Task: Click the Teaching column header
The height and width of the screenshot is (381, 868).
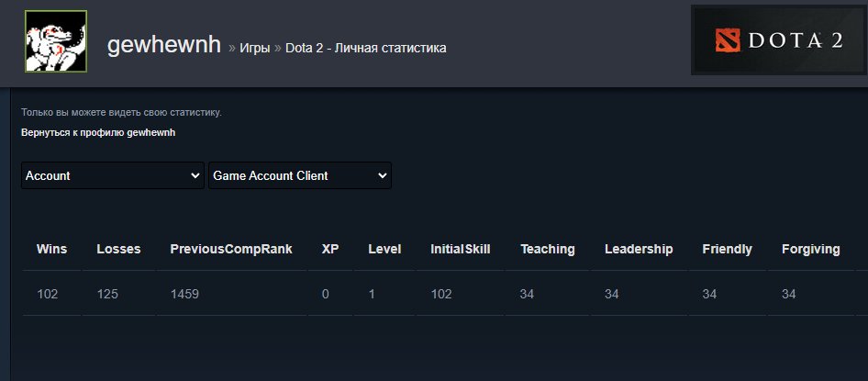Action: pos(548,249)
